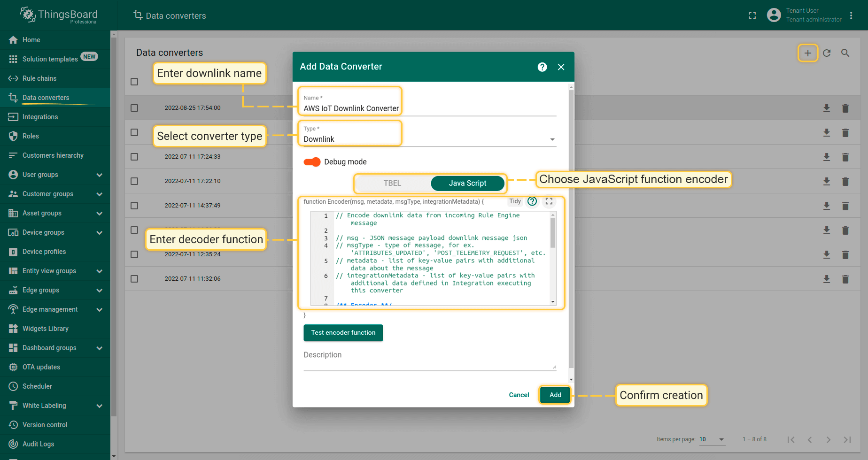Image resolution: width=868 pixels, height=460 pixels.
Task: Open the items per page dropdown
Action: pyautogui.click(x=712, y=439)
